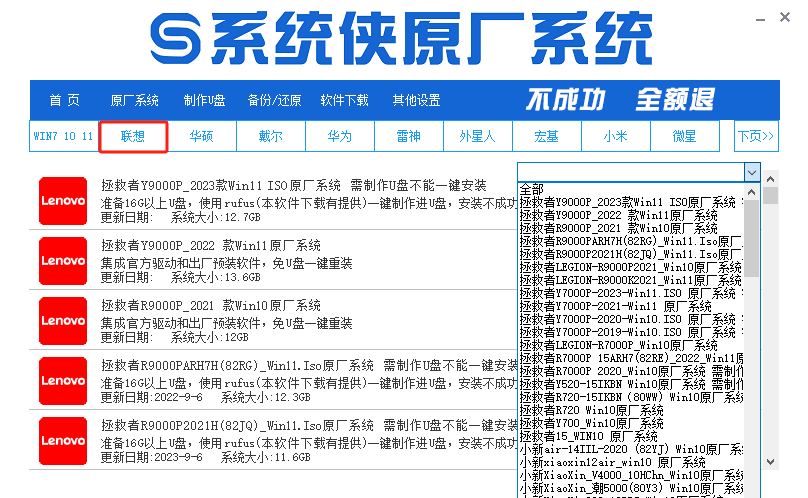Choose 拯救者R720-15IKBN (80WW) Win10 in dropdown

click(631, 397)
